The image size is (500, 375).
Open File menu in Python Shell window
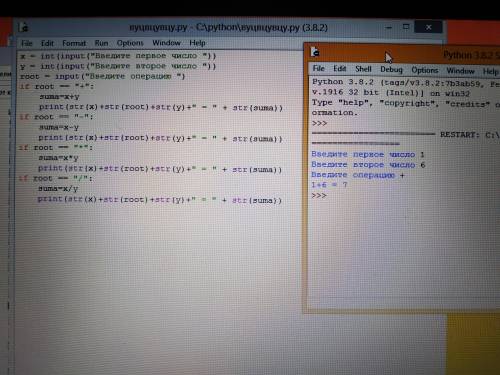pyautogui.click(x=319, y=68)
